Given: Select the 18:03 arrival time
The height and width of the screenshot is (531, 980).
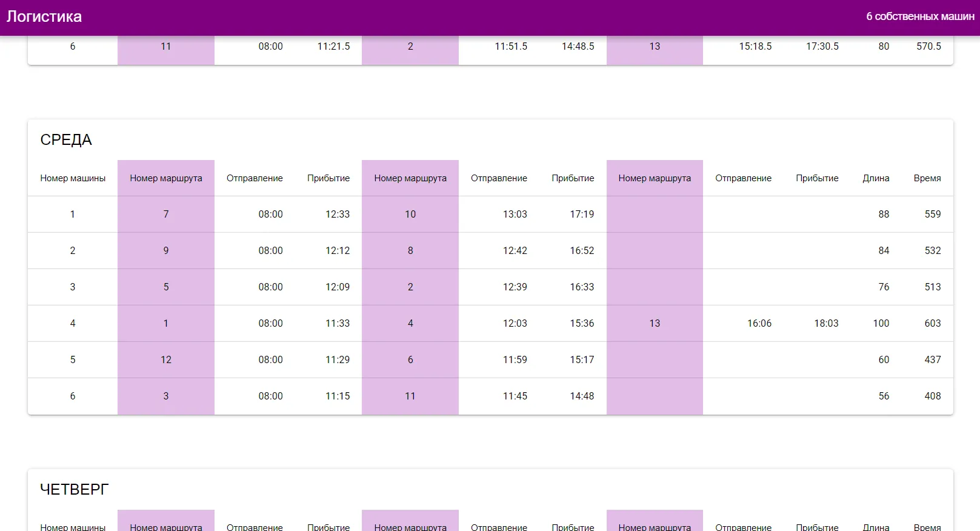Looking at the screenshot, I should pyautogui.click(x=826, y=324).
